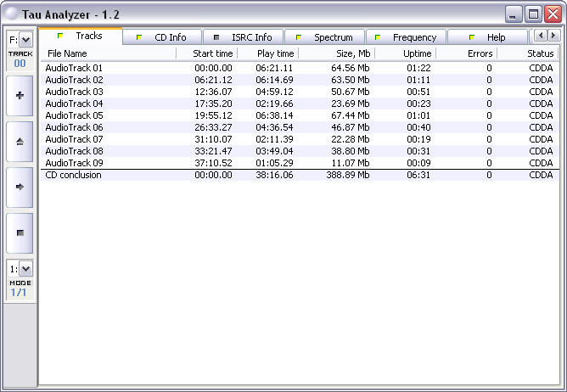Click the Size, Mb column header
The width and height of the screenshot is (567, 392).
[x=335, y=53]
